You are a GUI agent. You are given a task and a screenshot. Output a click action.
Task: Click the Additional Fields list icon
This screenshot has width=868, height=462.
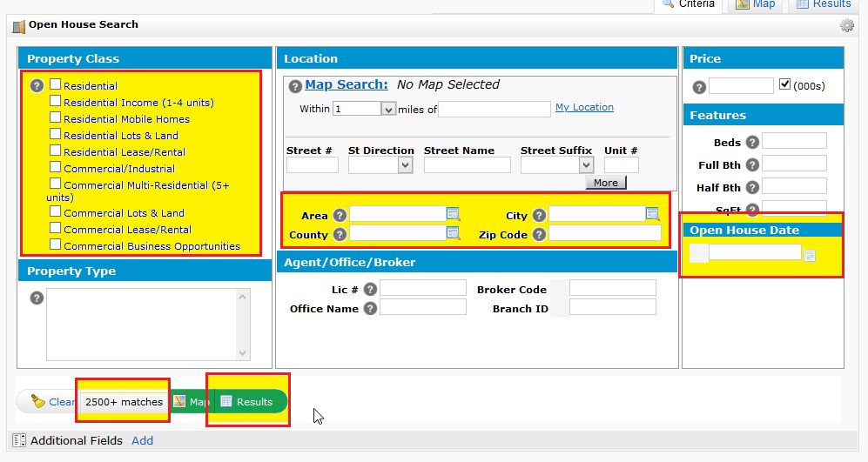(19, 440)
